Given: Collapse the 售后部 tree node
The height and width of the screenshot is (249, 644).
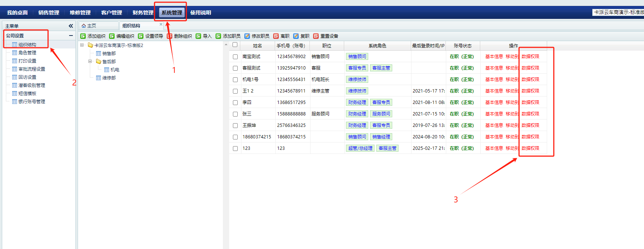Looking at the screenshot, I should (90, 61).
